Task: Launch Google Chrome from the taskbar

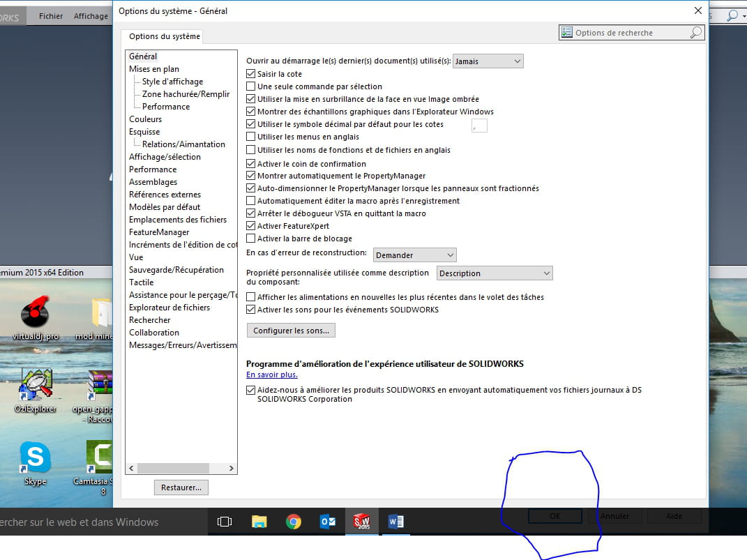Action: coord(294,522)
